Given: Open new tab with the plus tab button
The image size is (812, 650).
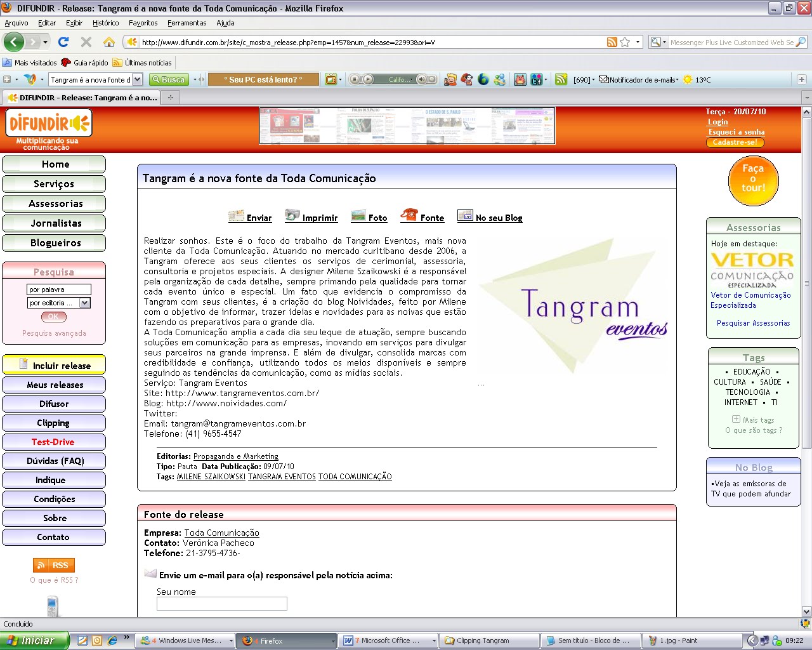Looking at the screenshot, I should [170, 98].
